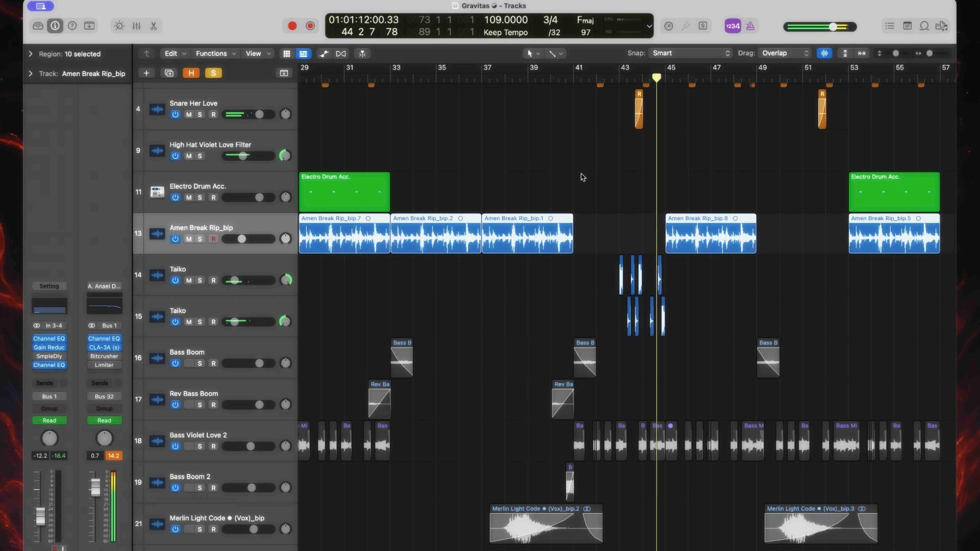The image size is (980, 551).
Task: Mute the Snare Her Love track
Action: tap(189, 115)
